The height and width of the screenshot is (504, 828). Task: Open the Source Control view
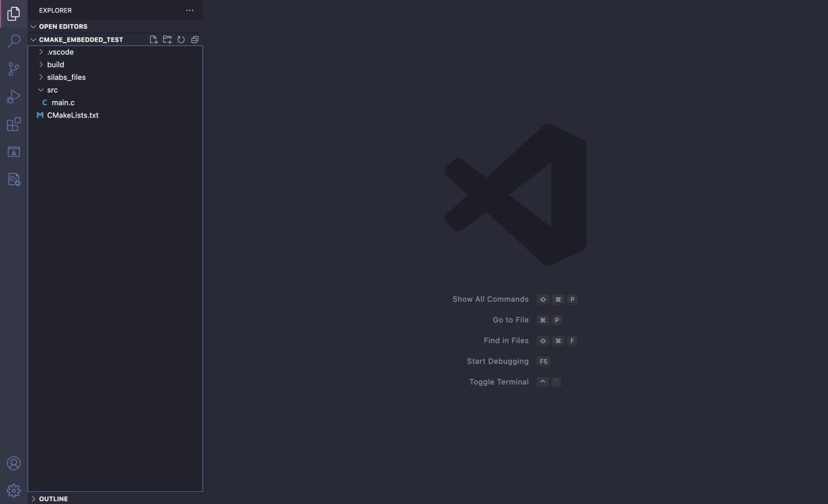[14, 69]
